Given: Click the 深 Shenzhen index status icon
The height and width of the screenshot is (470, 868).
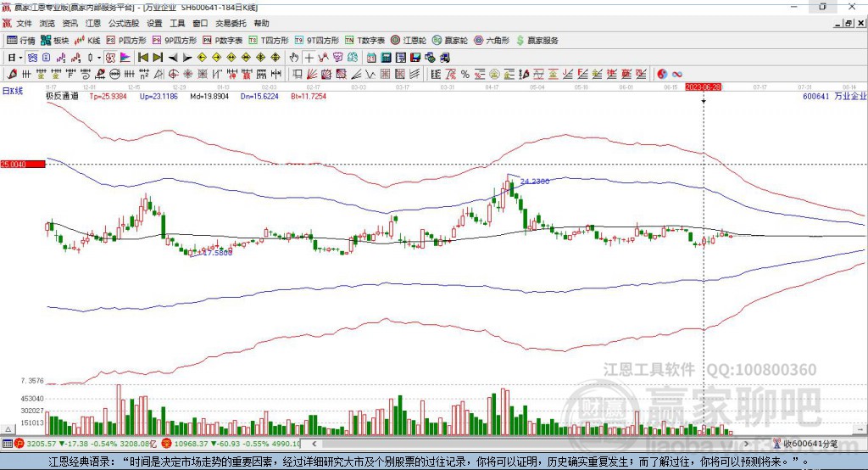Looking at the screenshot, I should click(x=167, y=444).
